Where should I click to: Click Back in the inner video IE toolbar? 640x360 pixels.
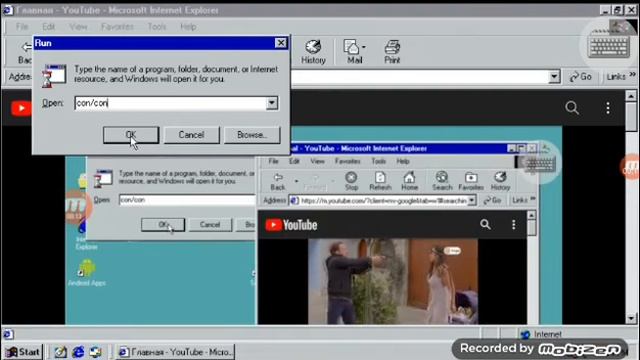point(278,181)
